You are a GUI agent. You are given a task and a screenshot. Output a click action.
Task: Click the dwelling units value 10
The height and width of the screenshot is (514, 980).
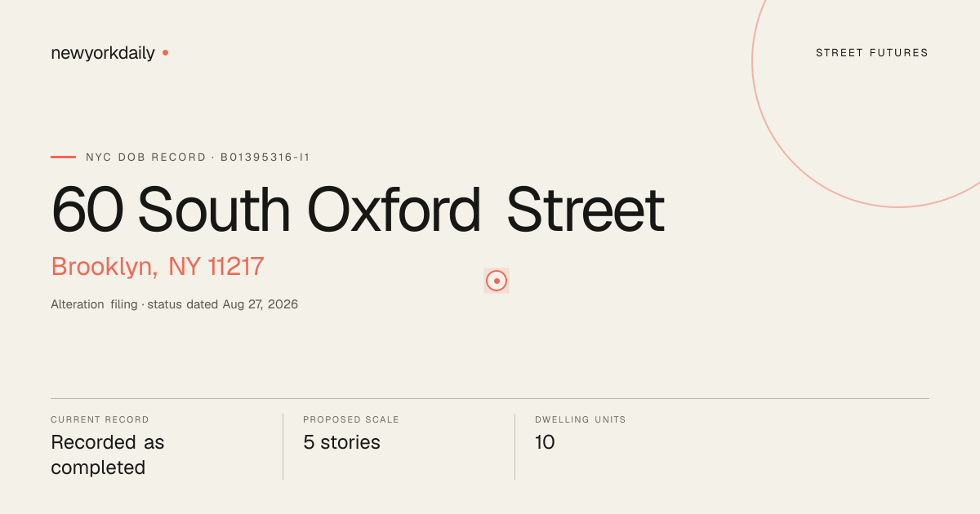(545, 442)
